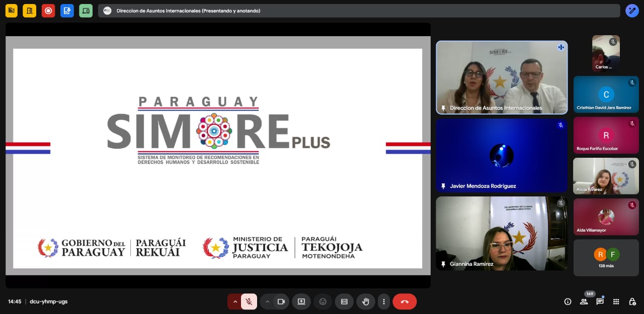Click the present screen button
The height and width of the screenshot is (314, 644).
pos(301,301)
